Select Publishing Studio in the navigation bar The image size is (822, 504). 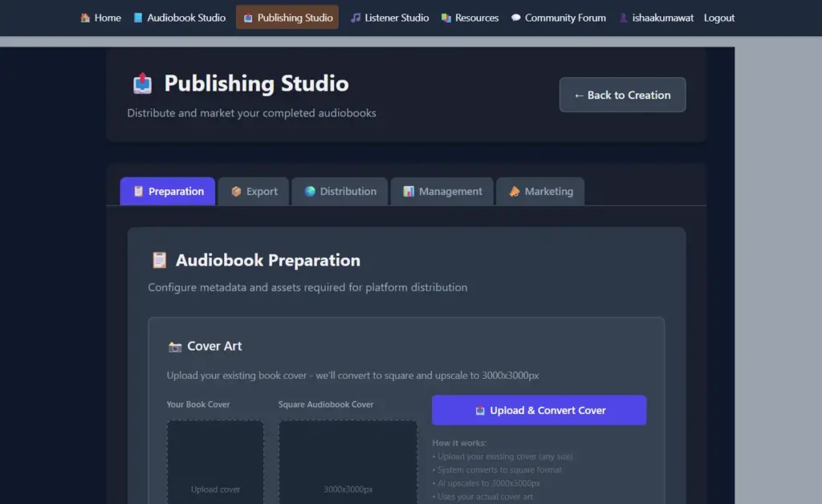click(x=287, y=18)
